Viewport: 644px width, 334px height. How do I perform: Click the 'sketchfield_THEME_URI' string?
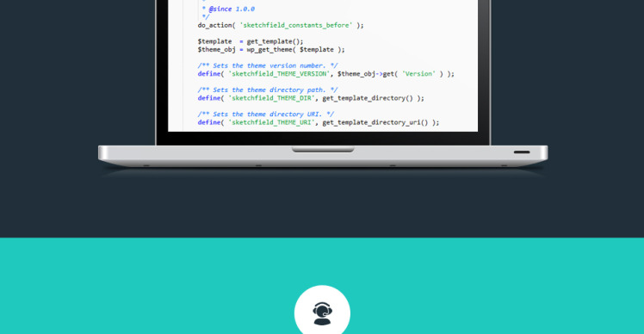coord(271,122)
